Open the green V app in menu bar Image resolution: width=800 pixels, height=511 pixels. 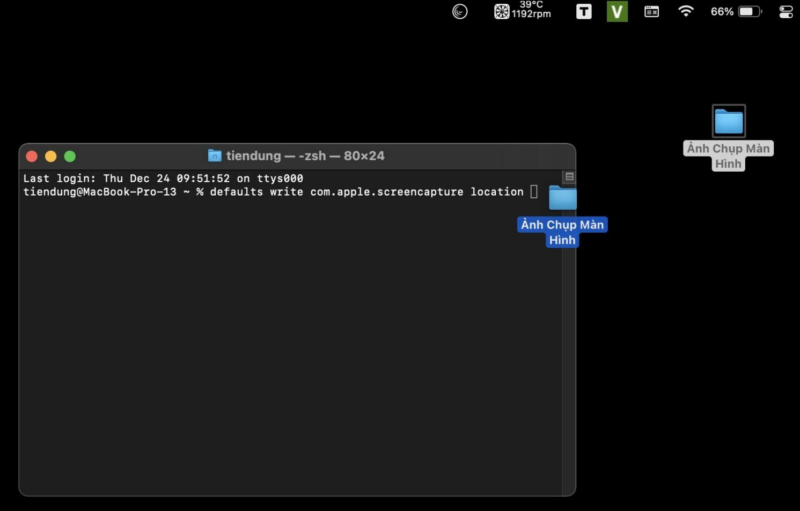(x=617, y=12)
